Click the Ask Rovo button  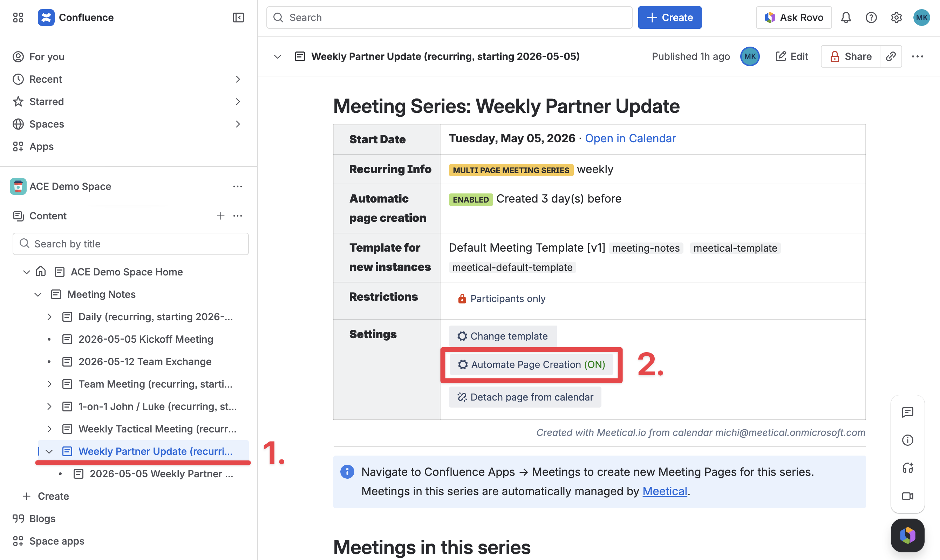click(x=793, y=18)
